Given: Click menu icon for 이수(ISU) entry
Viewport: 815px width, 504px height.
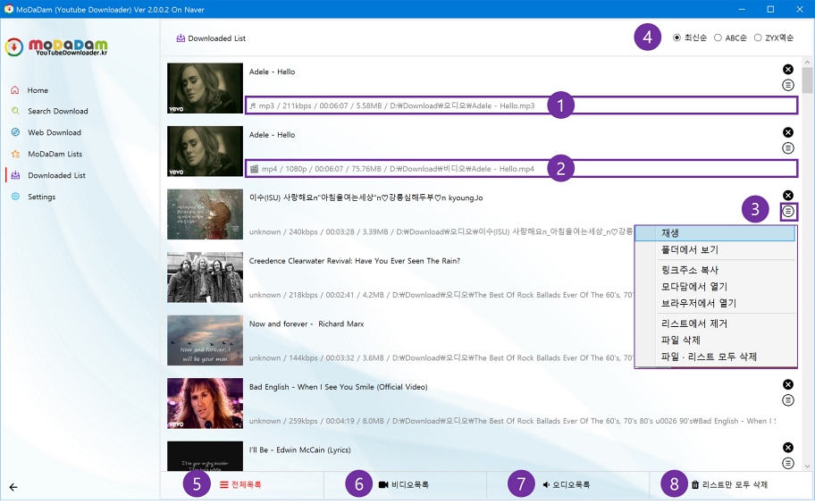Looking at the screenshot, I should [788, 211].
